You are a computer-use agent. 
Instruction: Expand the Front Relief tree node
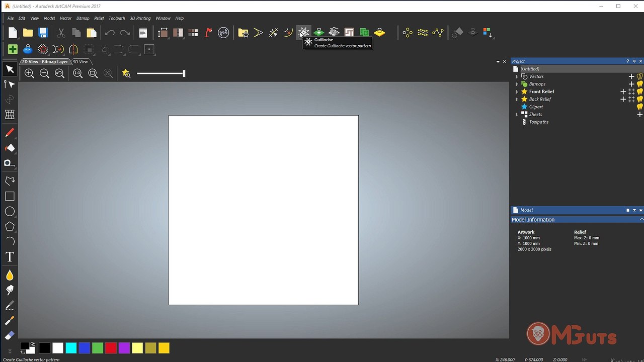tap(517, 92)
